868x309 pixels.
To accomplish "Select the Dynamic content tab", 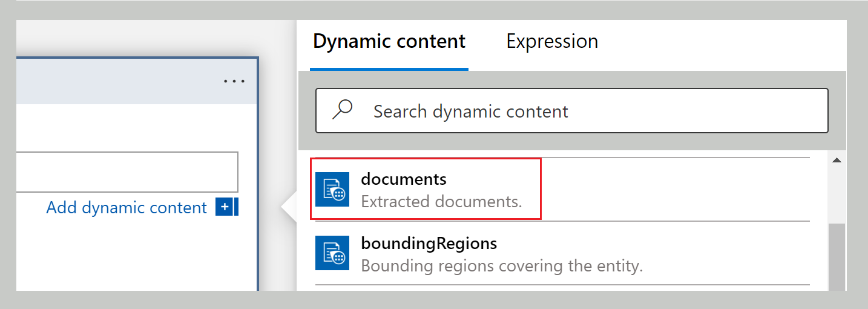I will point(389,41).
